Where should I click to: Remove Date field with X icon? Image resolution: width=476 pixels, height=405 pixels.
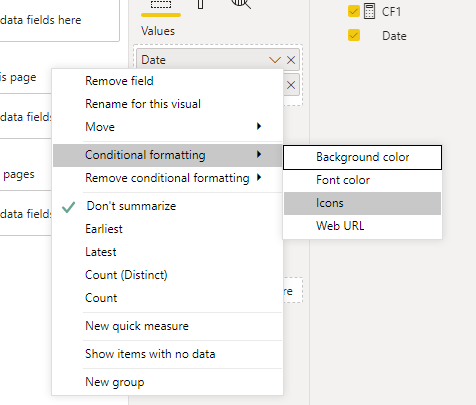tap(291, 60)
